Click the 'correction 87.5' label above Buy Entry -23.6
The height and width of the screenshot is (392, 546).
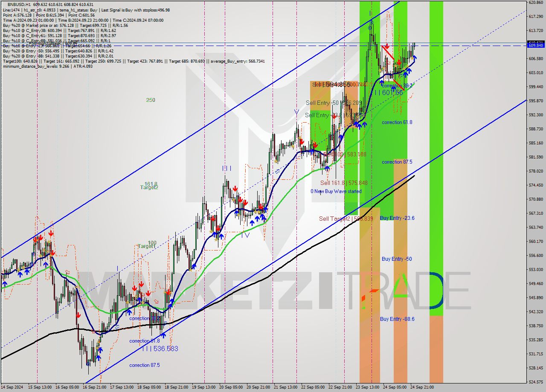click(x=397, y=162)
